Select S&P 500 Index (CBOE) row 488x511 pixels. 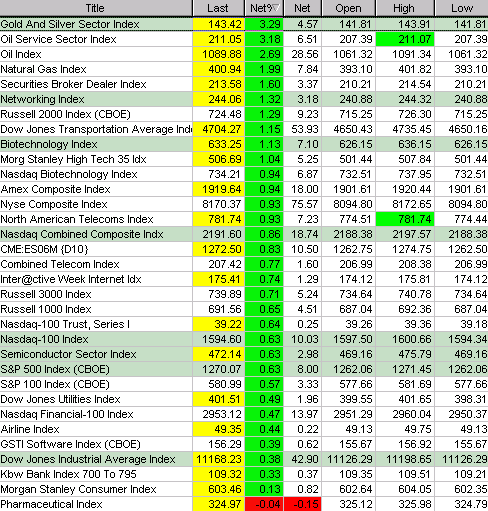(244, 369)
